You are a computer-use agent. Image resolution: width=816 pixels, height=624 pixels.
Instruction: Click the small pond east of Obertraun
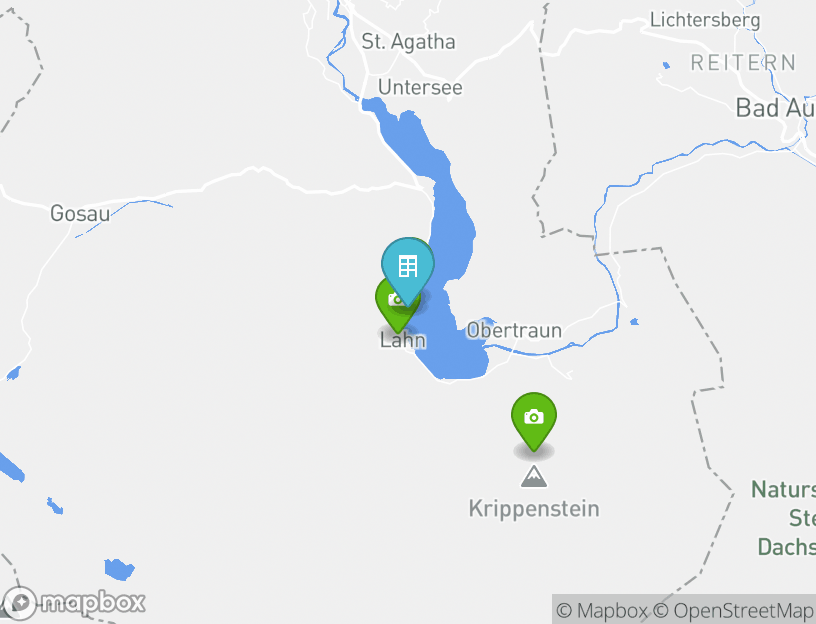click(x=634, y=322)
